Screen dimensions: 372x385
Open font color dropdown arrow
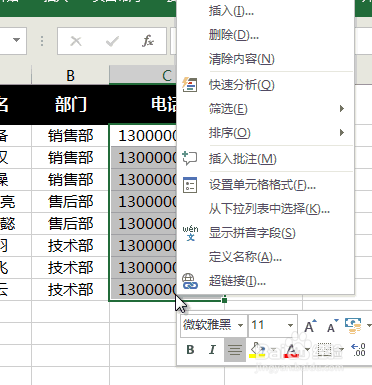[307, 350]
